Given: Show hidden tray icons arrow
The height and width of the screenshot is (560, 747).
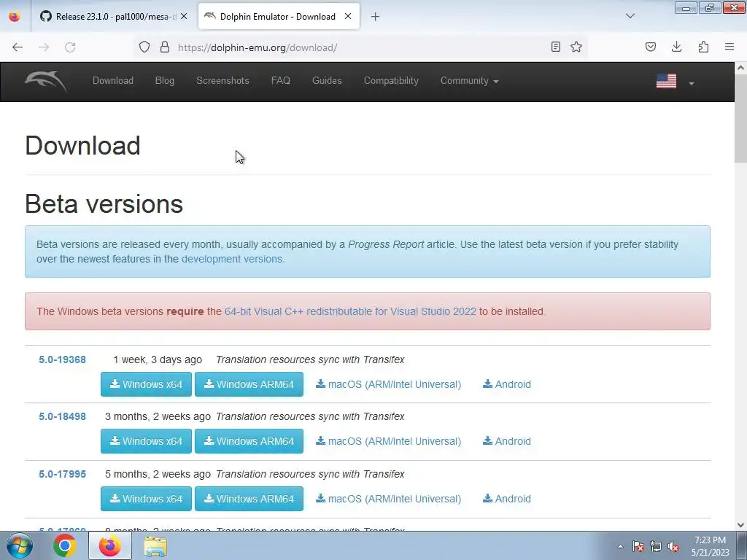Looking at the screenshot, I should pos(620,547).
